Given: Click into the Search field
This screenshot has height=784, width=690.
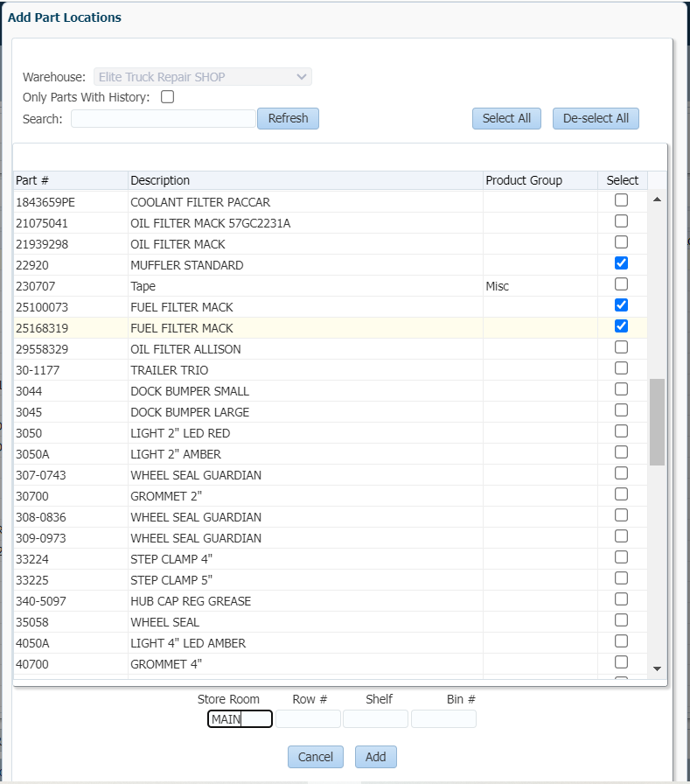Looking at the screenshot, I should (x=164, y=119).
